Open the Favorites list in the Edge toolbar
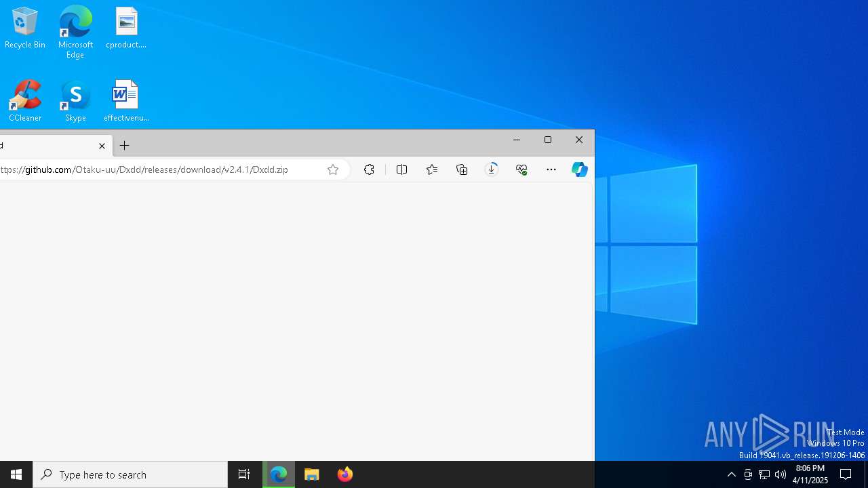The width and height of the screenshot is (868, 488). pos(432,169)
